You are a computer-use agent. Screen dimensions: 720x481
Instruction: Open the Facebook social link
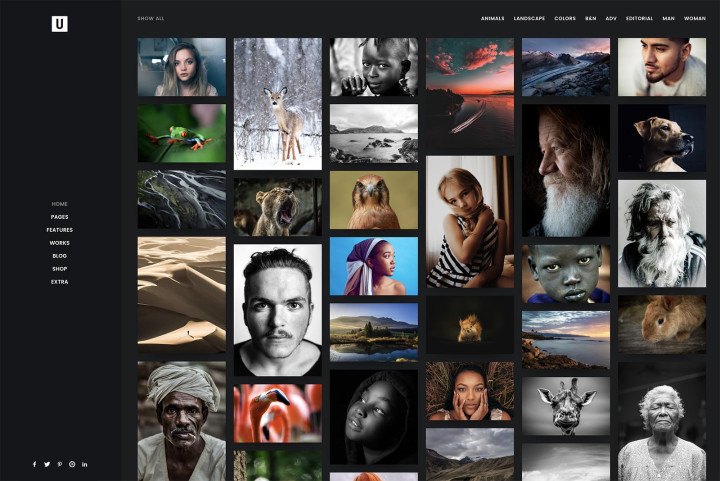point(34,464)
